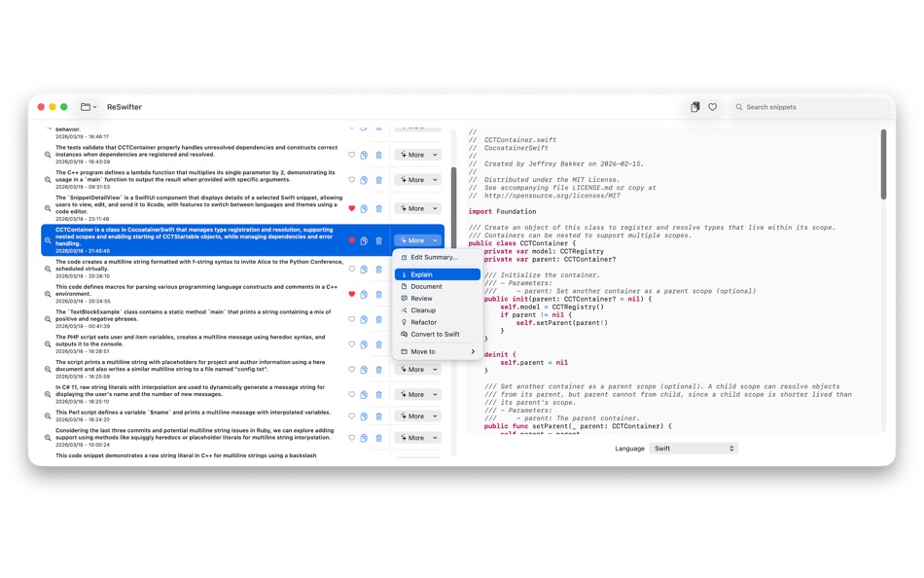
Task: Delete the selected CCTContainer snippet via trash icon
Action: tap(378, 240)
